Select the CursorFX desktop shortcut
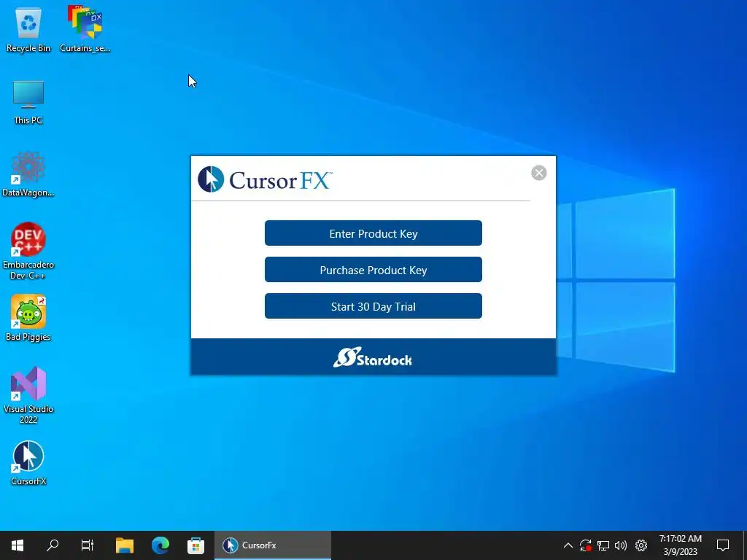This screenshot has height=560, width=747. (28, 463)
